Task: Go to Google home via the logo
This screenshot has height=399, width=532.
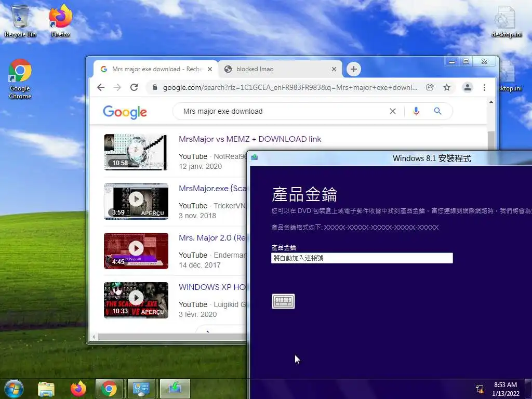Action: pos(125,112)
